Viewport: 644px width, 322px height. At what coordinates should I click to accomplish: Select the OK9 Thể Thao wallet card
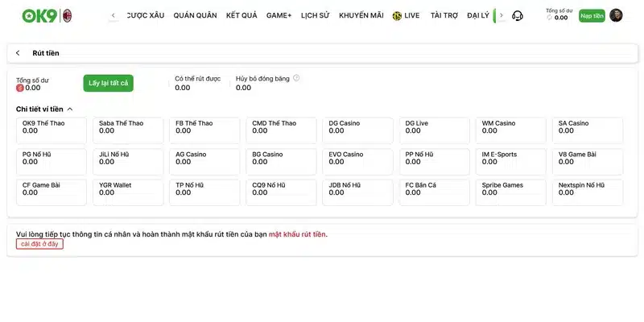point(52,130)
